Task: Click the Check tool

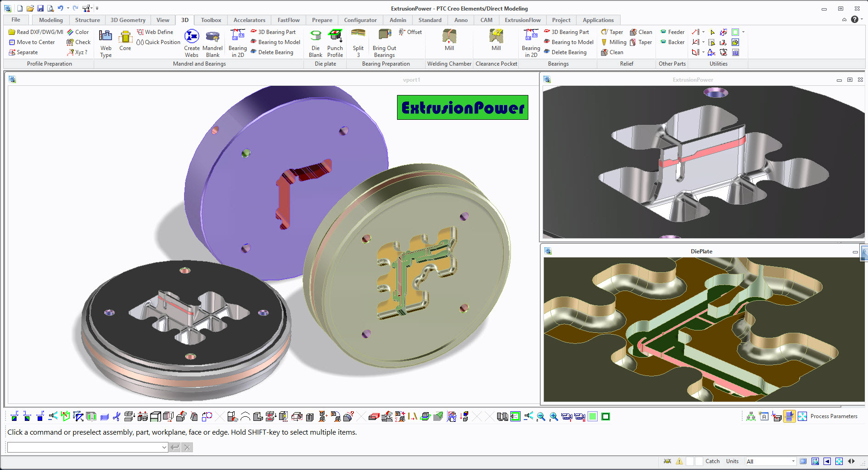Action: (78, 42)
